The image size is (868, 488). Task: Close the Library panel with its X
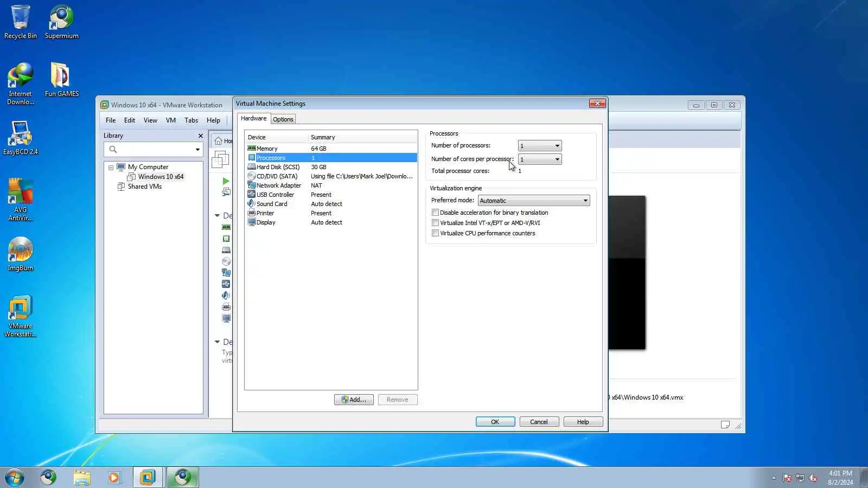[201, 136]
